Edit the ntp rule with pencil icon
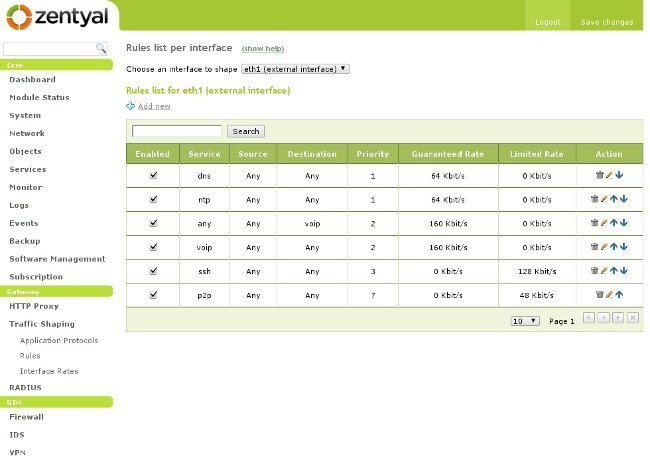This screenshot has width=650, height=468. pyautogui.click(x=604, y=199)
